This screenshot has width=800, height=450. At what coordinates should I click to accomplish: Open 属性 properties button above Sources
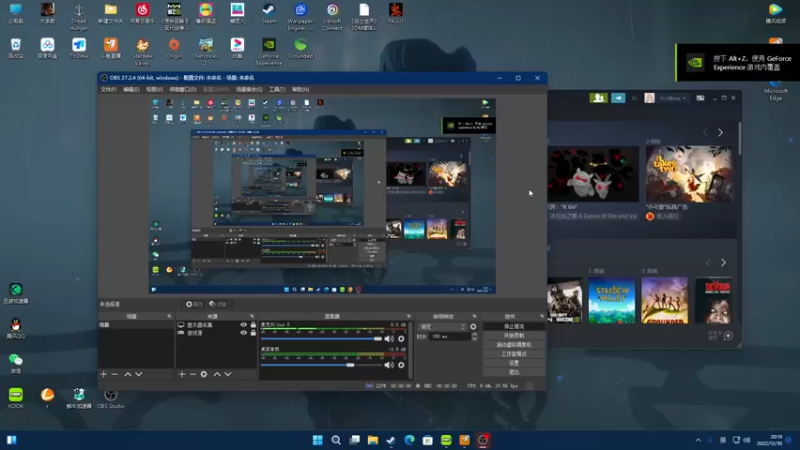194,304
